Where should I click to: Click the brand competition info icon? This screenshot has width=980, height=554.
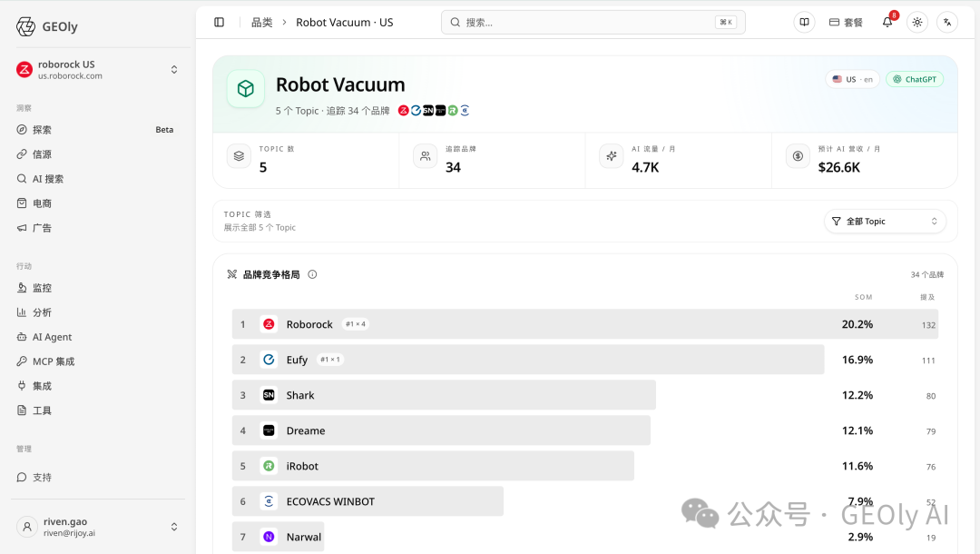click(312, 274)
